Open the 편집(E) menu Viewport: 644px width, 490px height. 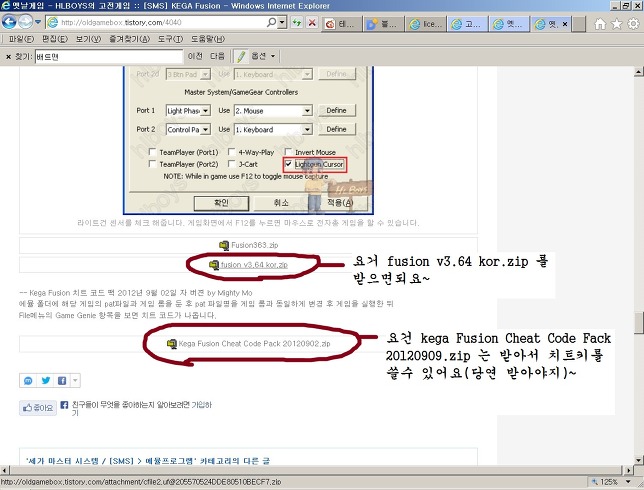point(55,39)
